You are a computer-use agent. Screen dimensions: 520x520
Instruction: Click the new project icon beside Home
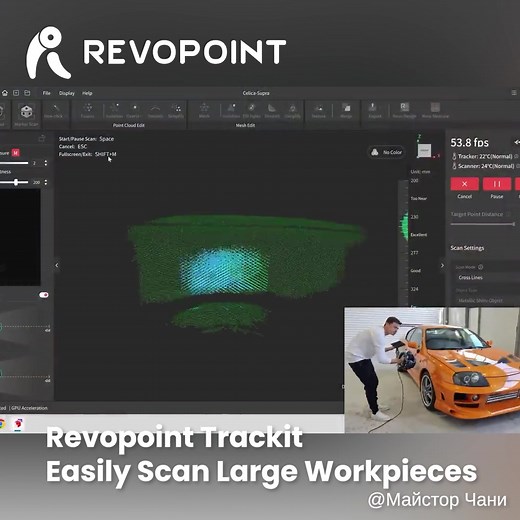coord(16,93)
